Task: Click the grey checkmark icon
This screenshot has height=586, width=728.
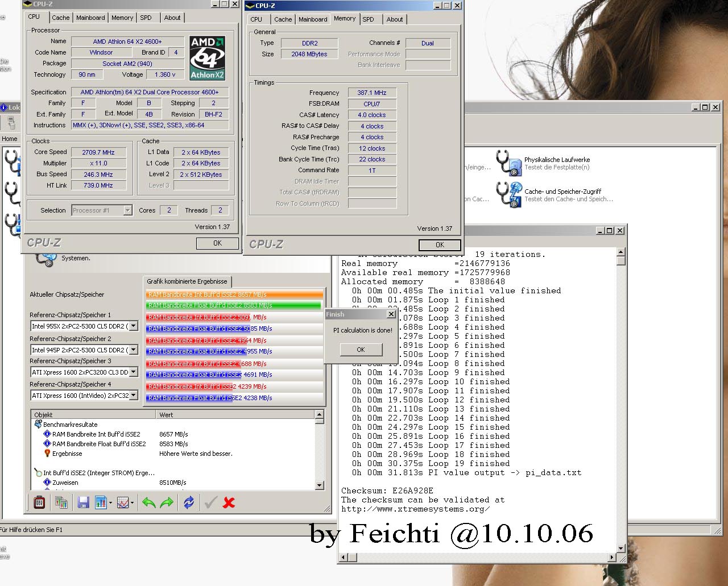Action: point(210,502)
